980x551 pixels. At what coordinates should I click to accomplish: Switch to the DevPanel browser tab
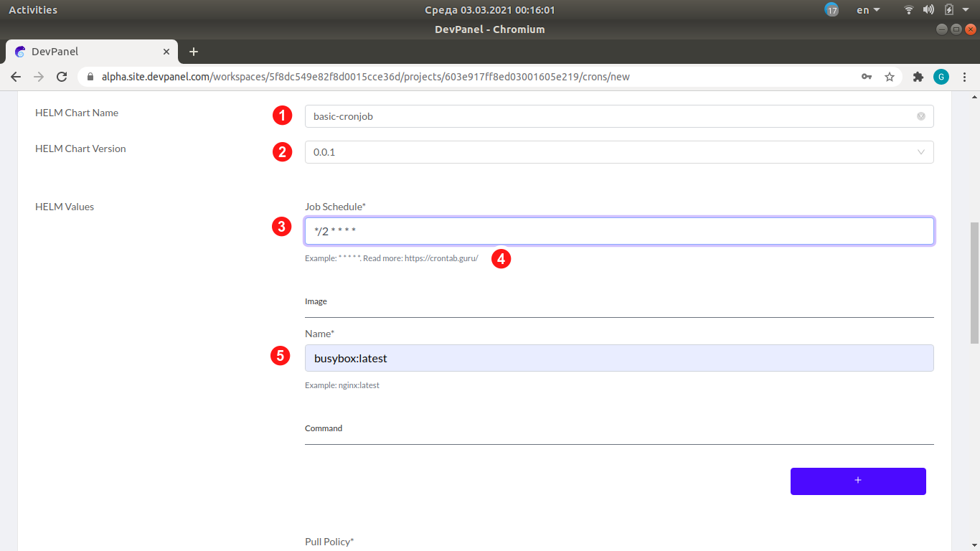pos(86,52)
